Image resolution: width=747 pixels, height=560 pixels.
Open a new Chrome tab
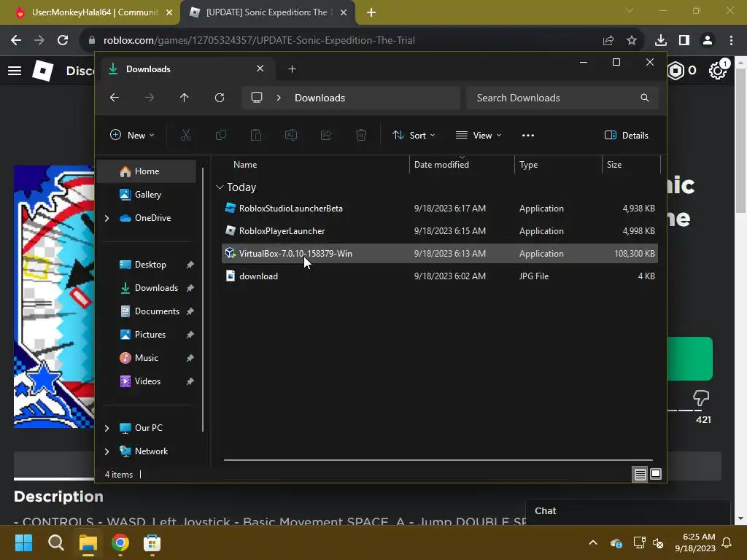point(371,12)
